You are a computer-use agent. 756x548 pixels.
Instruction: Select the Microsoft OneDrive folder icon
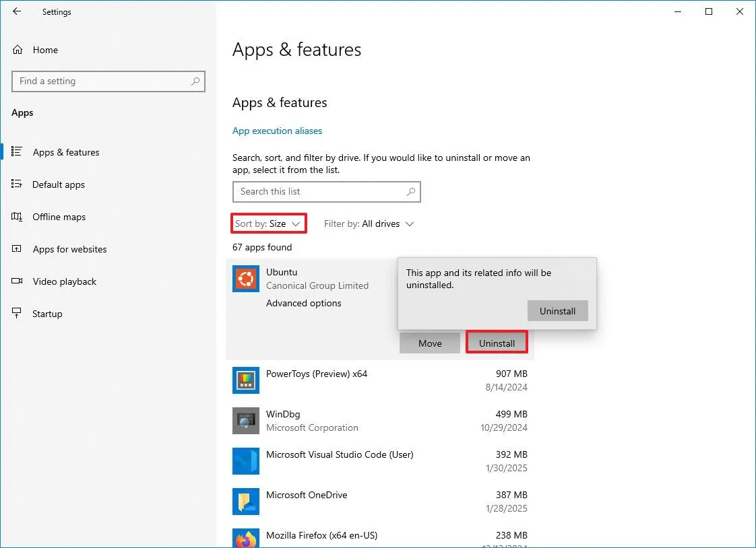point(245,502)
